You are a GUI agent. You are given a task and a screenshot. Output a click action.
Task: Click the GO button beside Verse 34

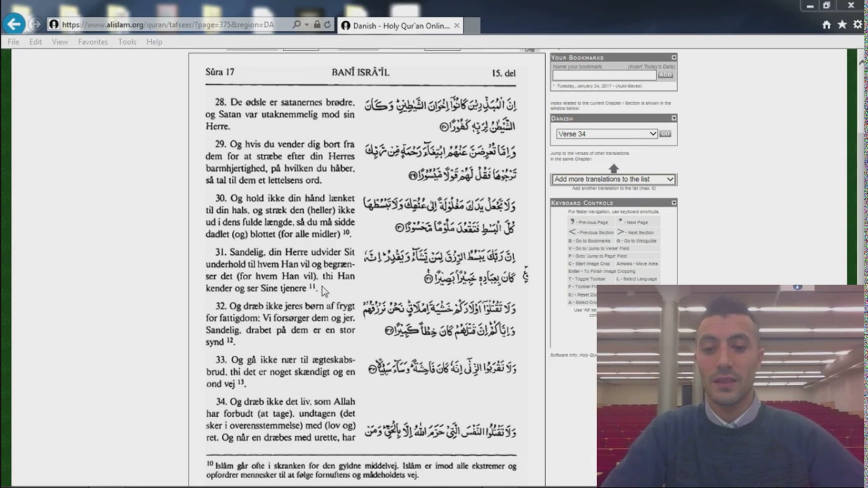pos(665,134)
